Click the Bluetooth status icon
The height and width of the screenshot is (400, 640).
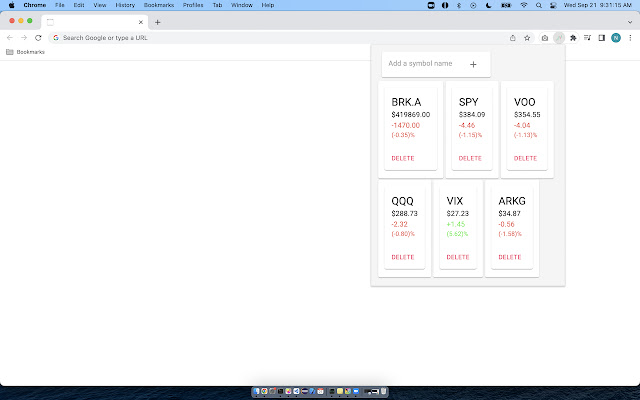click(459, 5)
